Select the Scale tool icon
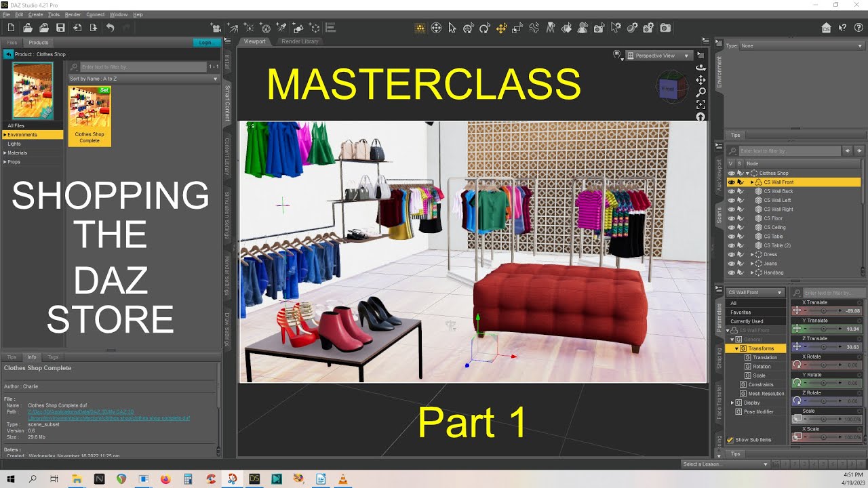This screenshot has width=868, height=488. (x=517, y=28)
